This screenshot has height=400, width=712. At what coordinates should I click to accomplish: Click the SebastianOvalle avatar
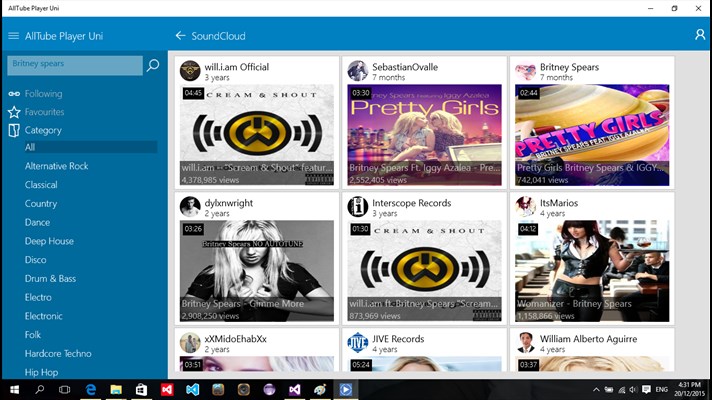point(358,71)
